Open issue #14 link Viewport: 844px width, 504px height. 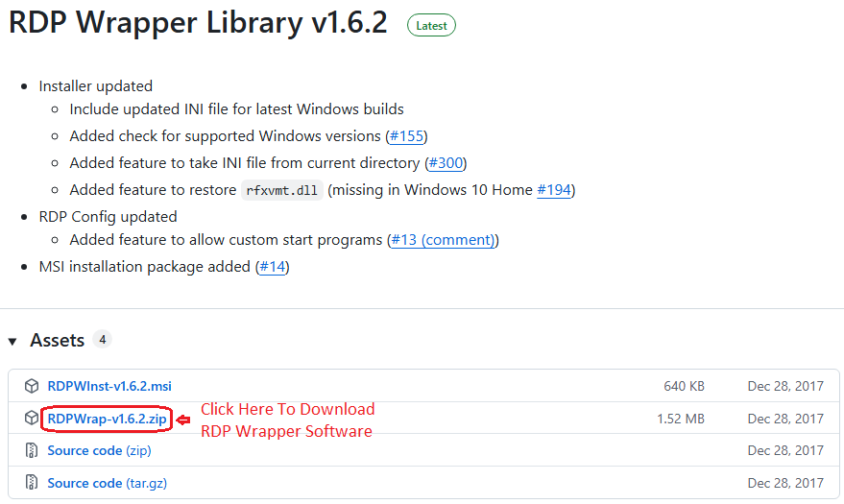pos(272,267)
